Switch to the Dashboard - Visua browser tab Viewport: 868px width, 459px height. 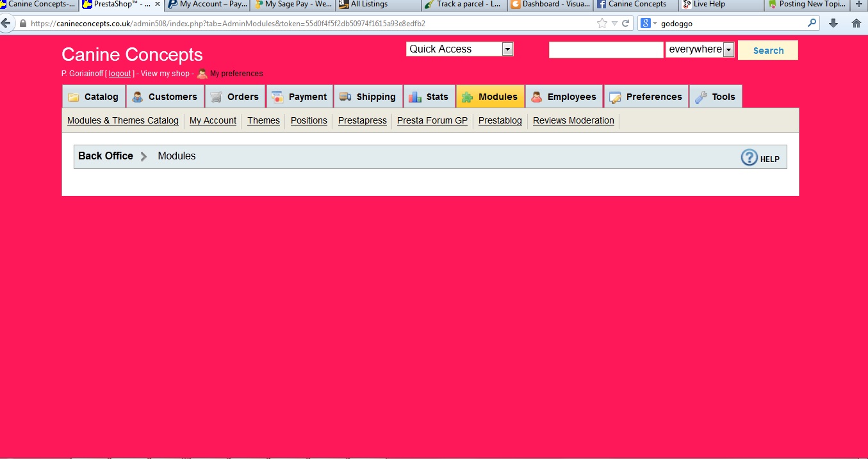click(x=550, y=4)
